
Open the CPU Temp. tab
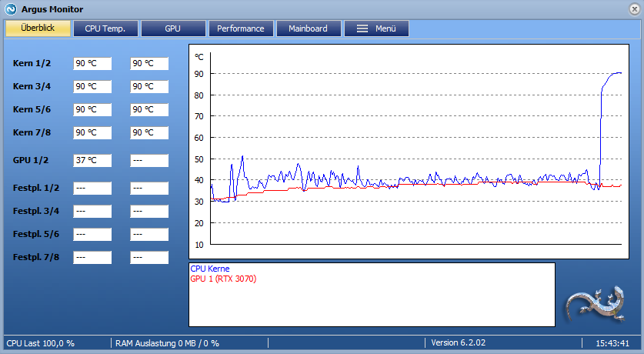tap(105, 28)
